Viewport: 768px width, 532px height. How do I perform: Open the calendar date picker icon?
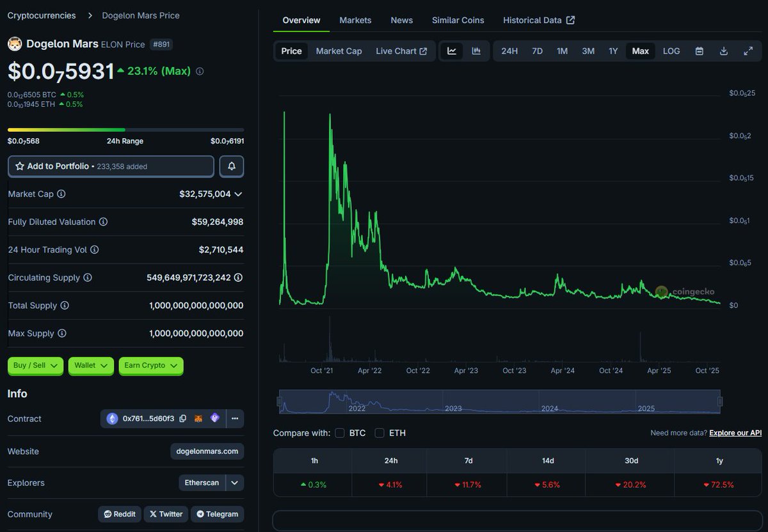click(699, 51)
